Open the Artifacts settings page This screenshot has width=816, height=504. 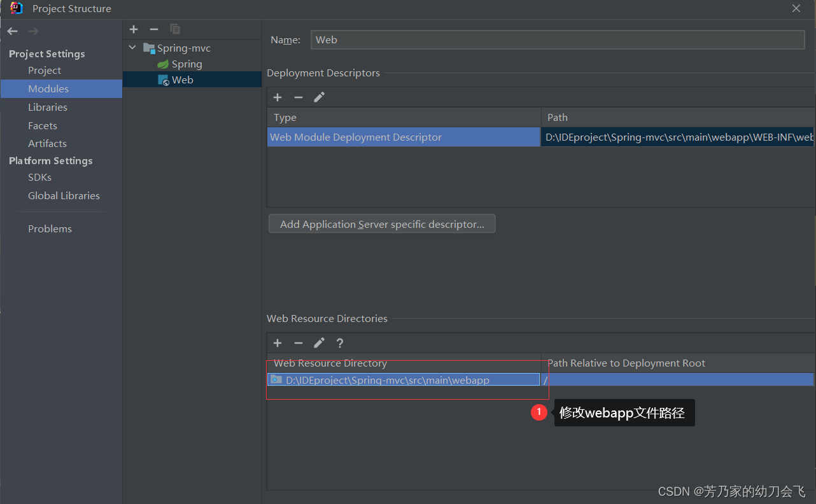[x=47, y=144]
